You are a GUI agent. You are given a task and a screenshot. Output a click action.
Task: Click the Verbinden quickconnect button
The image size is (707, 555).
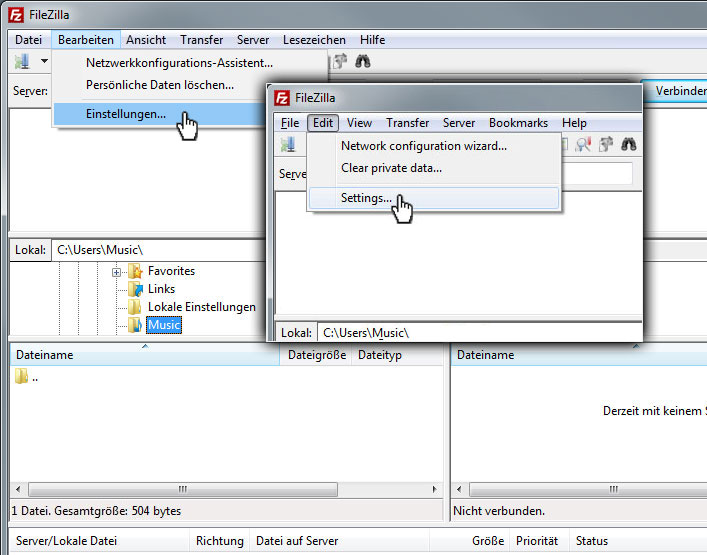(x=676, y=91)
